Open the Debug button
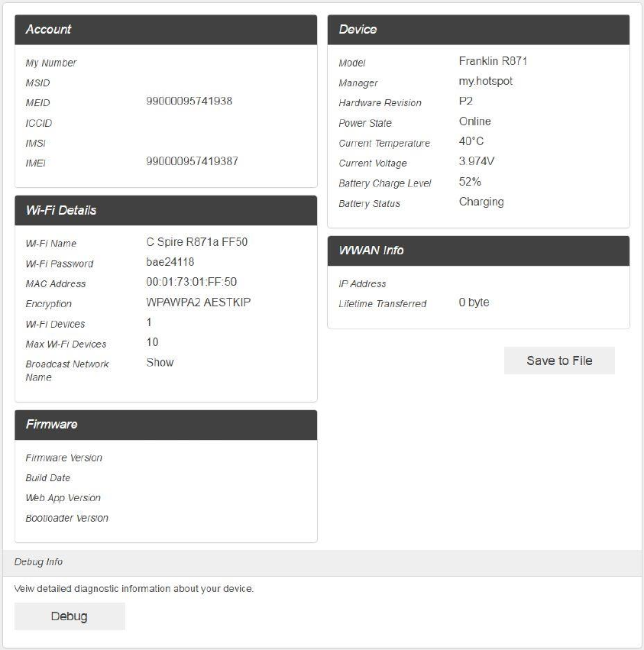 70,616
